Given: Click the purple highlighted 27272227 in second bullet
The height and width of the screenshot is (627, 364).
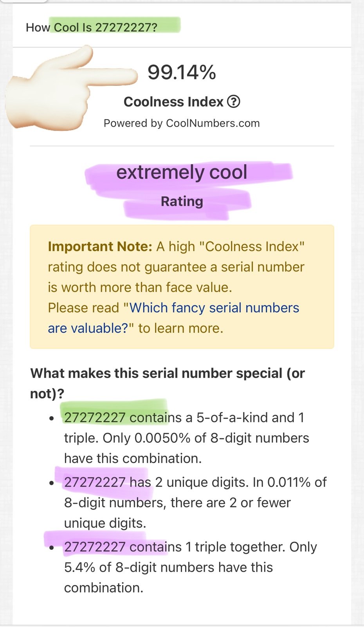Looking at the screenshot, I should click(95, 482).
